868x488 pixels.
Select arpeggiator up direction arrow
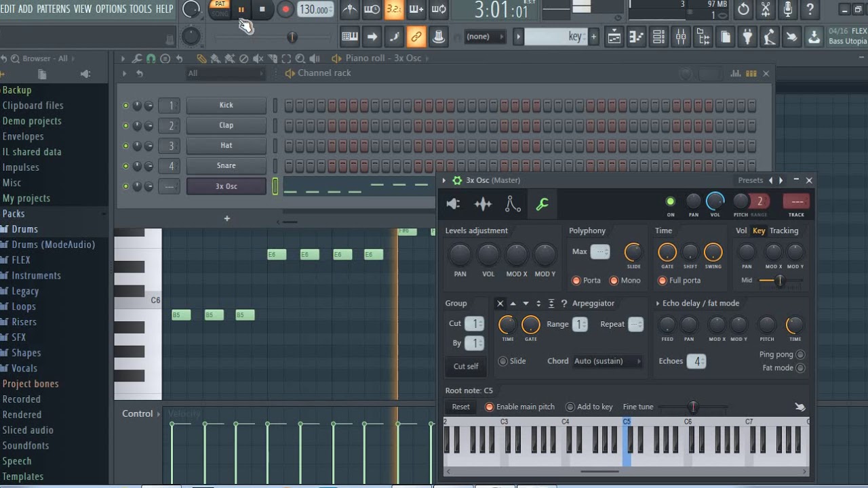[x=513, y=304]
